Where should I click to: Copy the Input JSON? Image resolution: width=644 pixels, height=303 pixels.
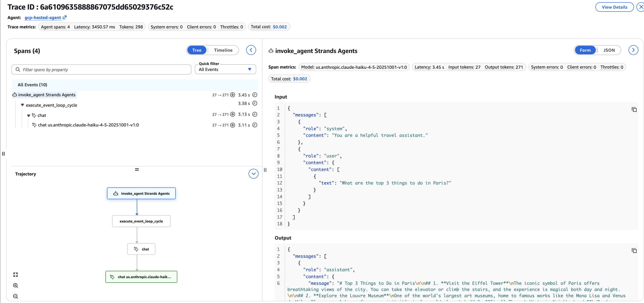pos(634,109)
